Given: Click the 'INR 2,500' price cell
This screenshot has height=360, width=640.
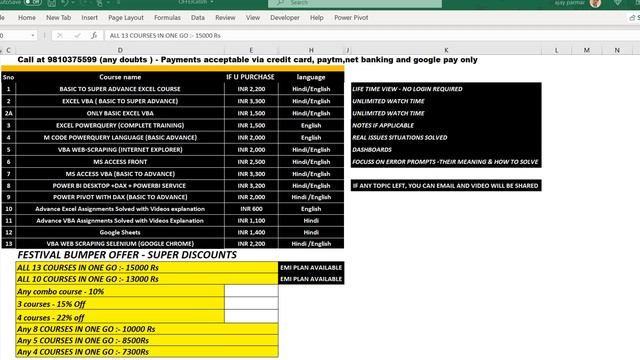Looking at the screenshot, I should [x=251, y=162].
